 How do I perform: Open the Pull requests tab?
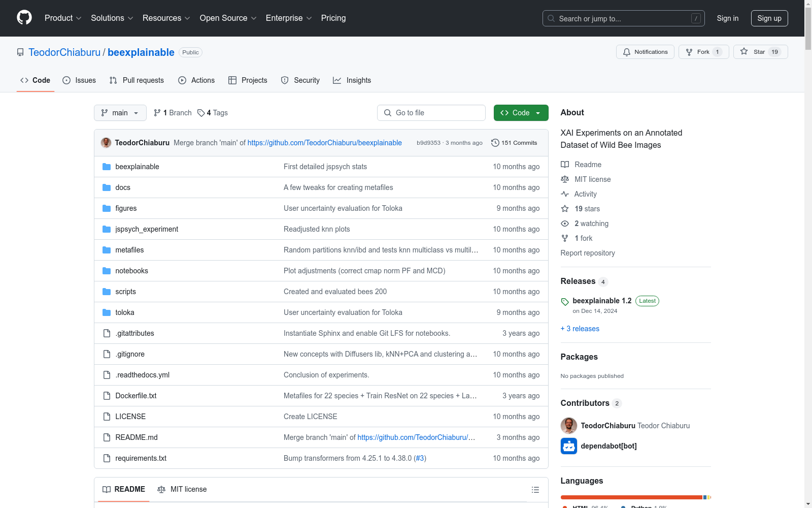(x=137, y=80)
